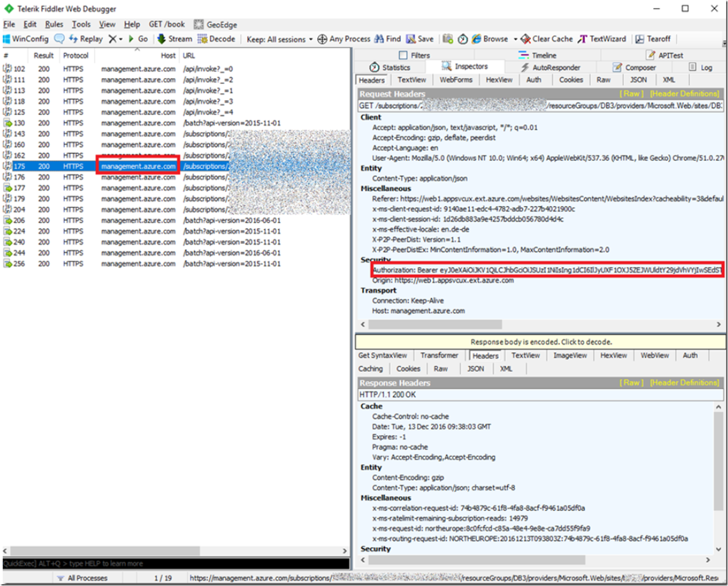Screen dimensions: 728x586
Task: Click Header Definitions link in Request Headers
Action: point(685,94)
